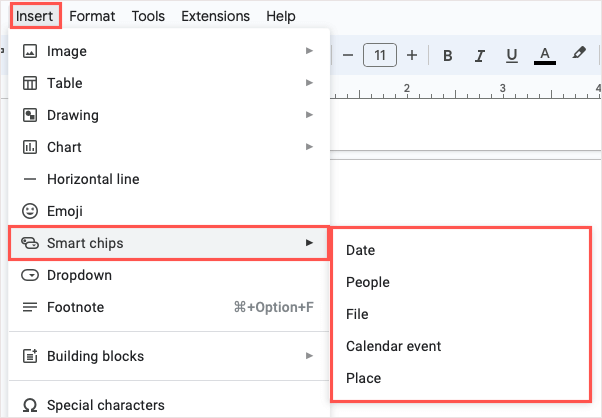Viewport: 602px width, 418px height.
Task: Click the font size field
Action: [380, 55]
